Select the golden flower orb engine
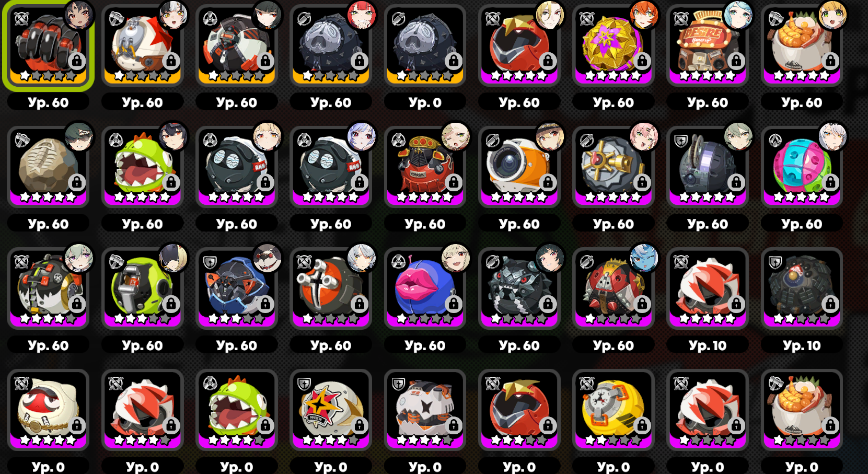The height and width of the screenshot is (474, 868). pos(613,46)
